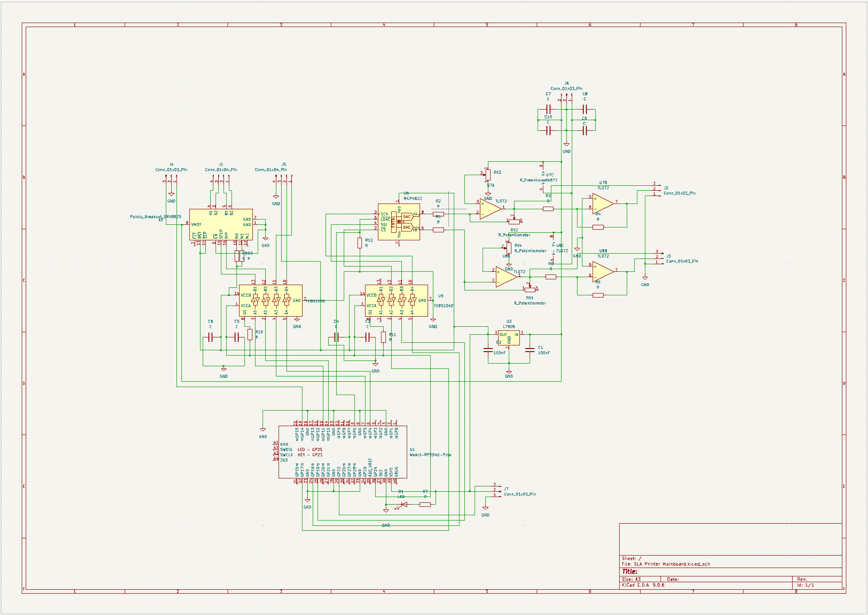This screenshot has height=615, width=868.
Task: Click the J2 Conn_01x03_Pin label
Action: tap(679, 193)
